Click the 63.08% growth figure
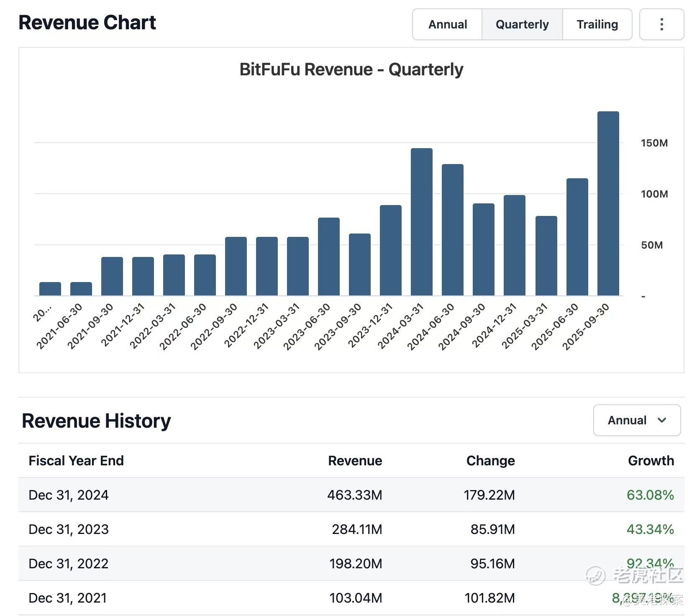 (650, 495)
